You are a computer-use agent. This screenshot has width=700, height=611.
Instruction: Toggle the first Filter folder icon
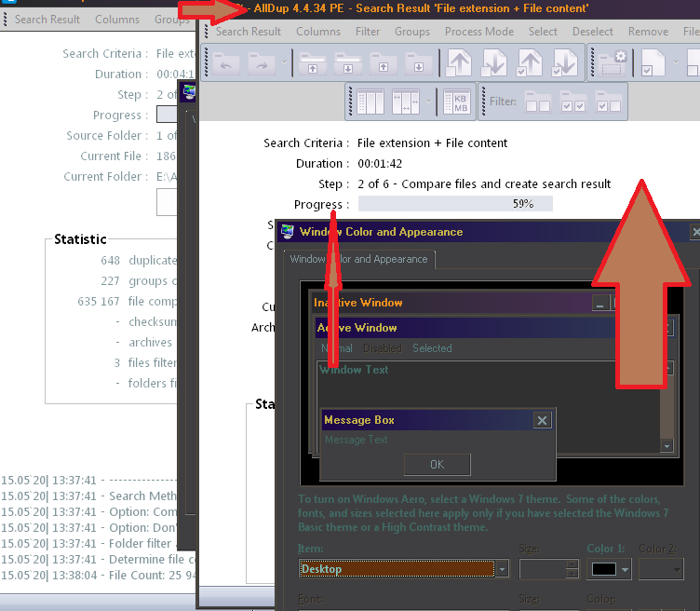[537, 102]
